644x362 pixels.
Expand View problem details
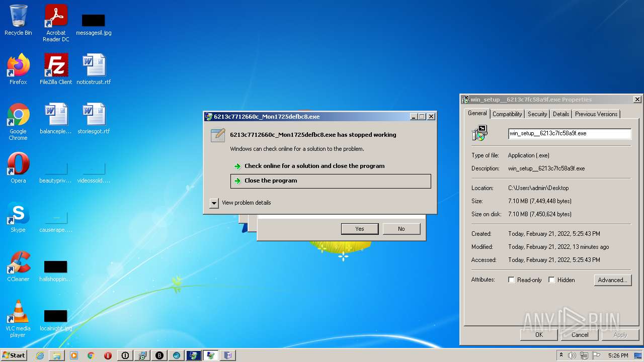[x=214, y=203]
